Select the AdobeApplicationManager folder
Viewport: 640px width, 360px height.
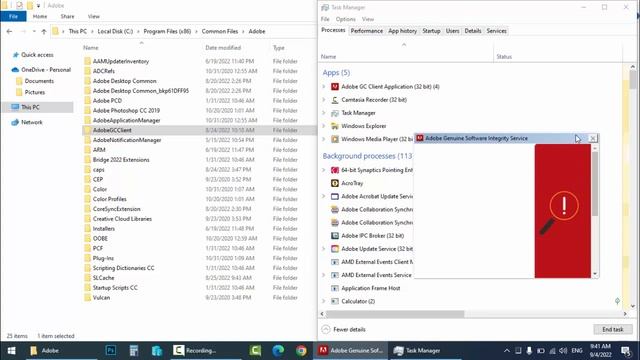(127, 120)
